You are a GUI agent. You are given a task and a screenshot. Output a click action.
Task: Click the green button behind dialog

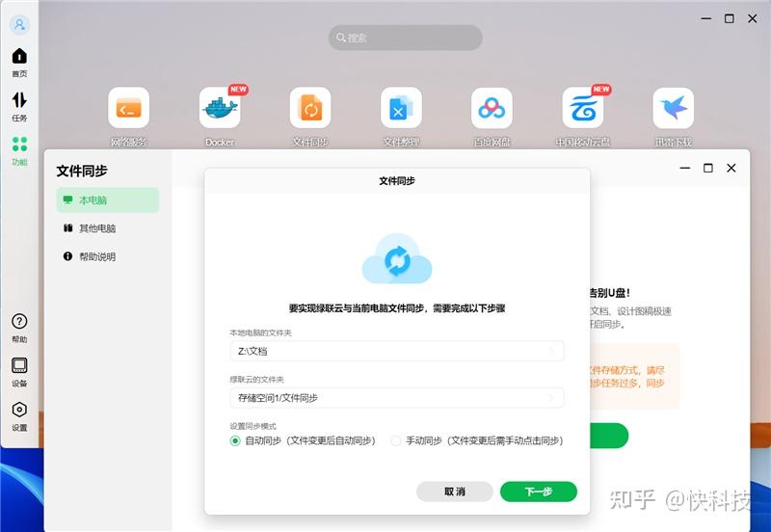point(609,436)
